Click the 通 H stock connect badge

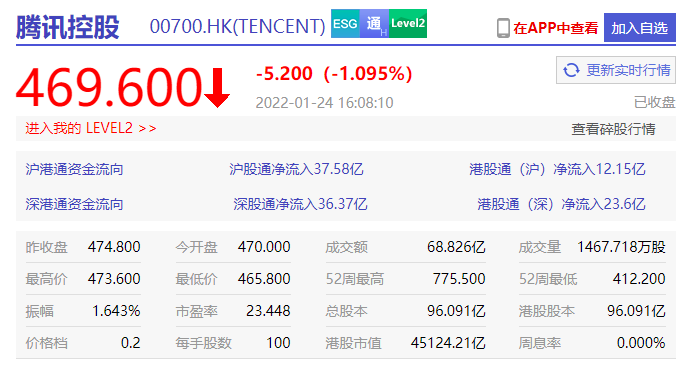(x=374, y=23)
